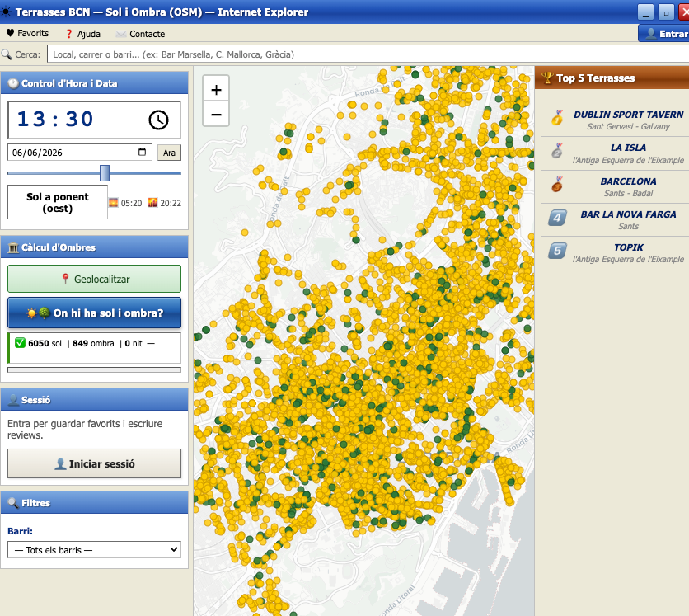Click the number 5 rank badge
The width and height of the screenshot is (689, 616).
click(557, 251)
